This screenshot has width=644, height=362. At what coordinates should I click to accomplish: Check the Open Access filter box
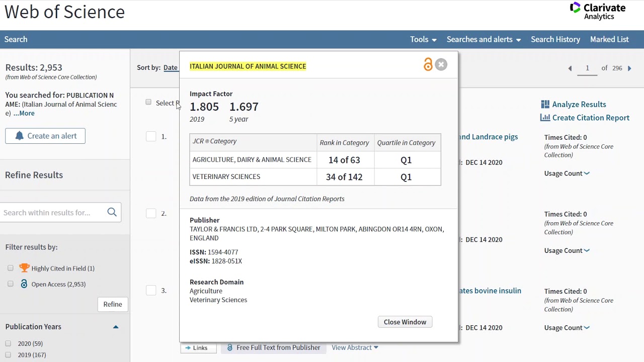11,284
